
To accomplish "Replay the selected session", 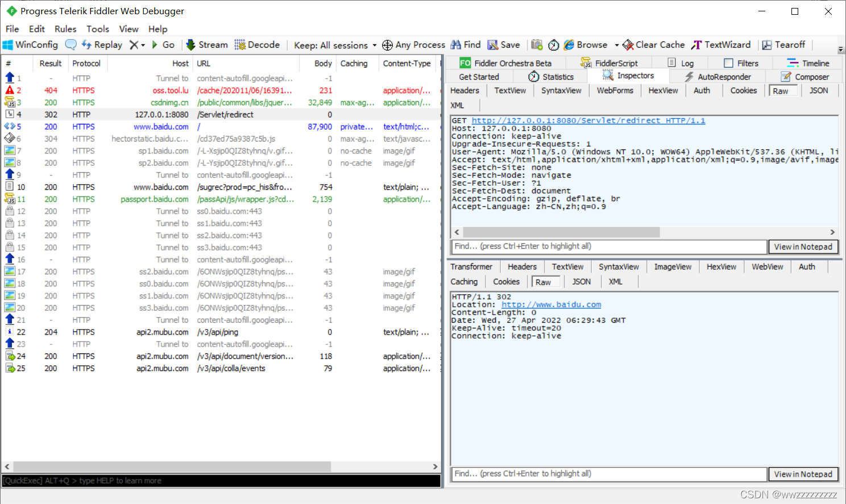I will click(102, 45).
